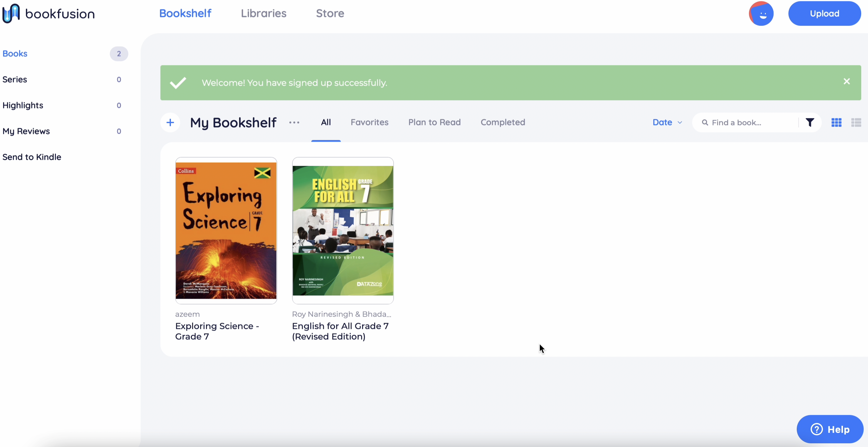Open the Exploring Science book cover
The height and width of the screenshot is (447, 868).
click(226, 231)
